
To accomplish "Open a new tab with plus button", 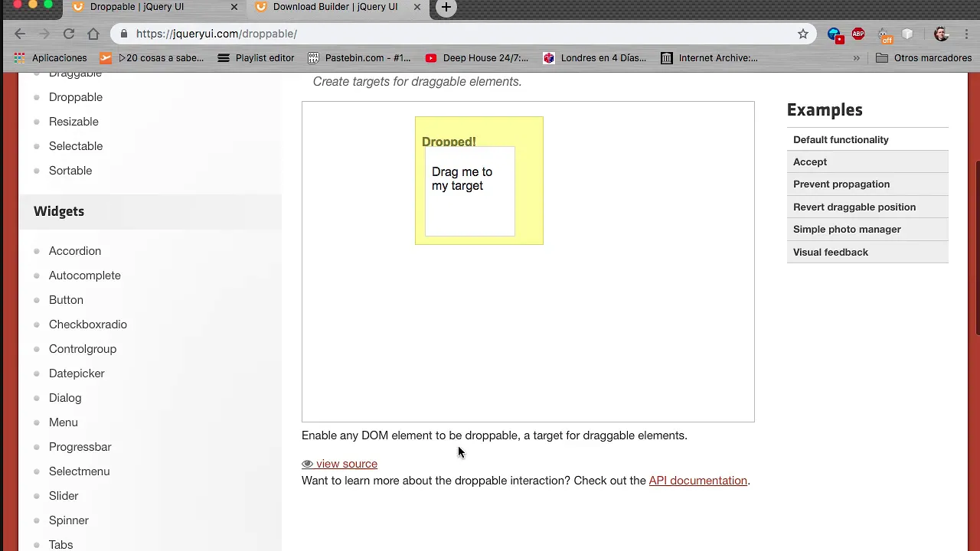I will pos(446,8).
